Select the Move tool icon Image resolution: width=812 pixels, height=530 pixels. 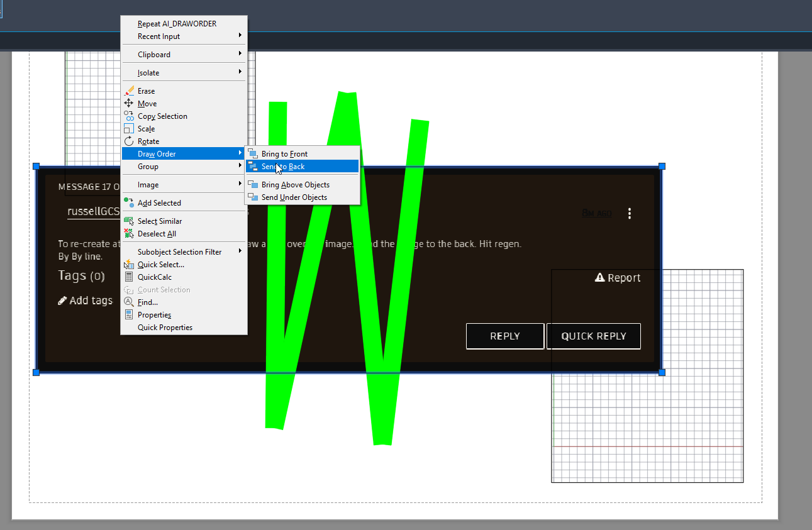point(129,103)
